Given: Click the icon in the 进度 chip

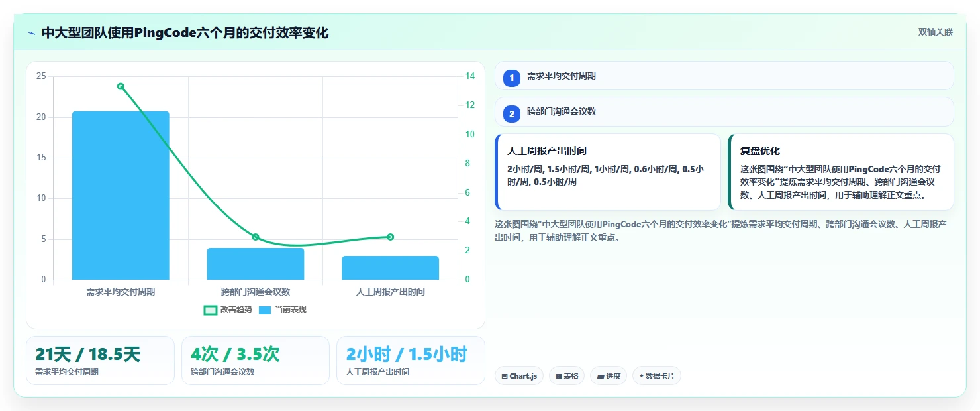Looking at the screenshot, I should (x=601, y=376).
